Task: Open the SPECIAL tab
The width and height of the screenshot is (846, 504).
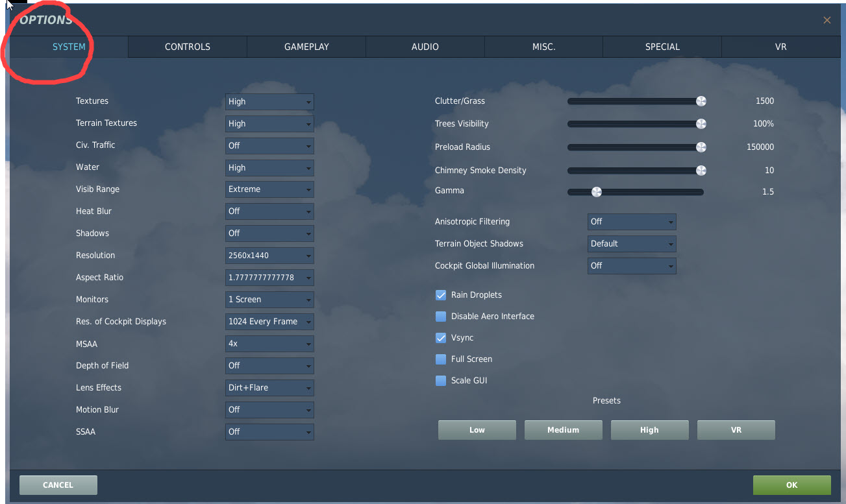Action: (662, 47)
